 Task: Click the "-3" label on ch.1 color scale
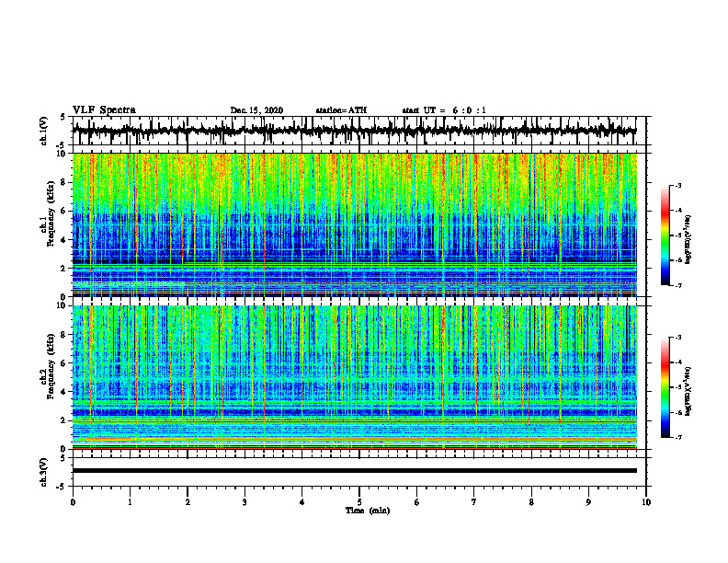tap(677, 186)
